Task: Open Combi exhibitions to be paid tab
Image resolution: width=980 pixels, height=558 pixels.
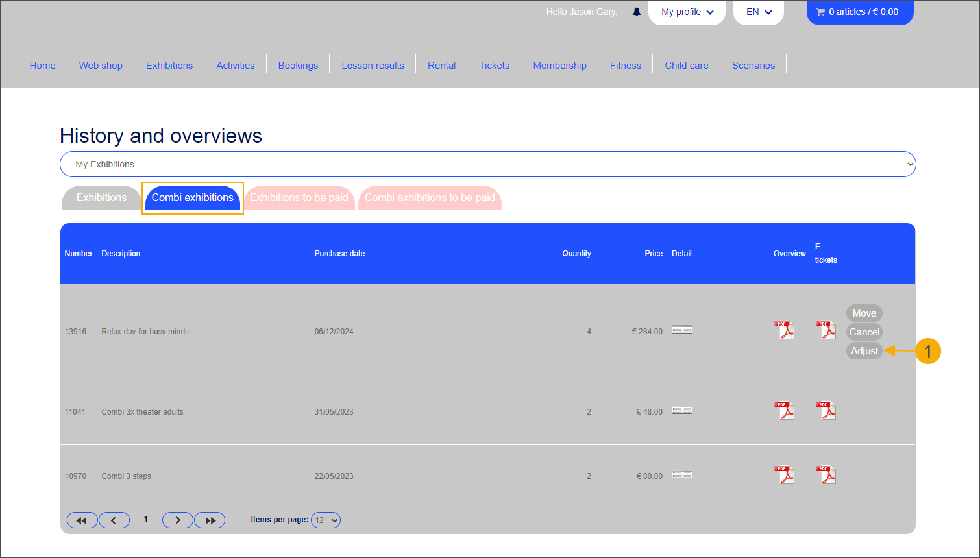Action: click(430, 198)
